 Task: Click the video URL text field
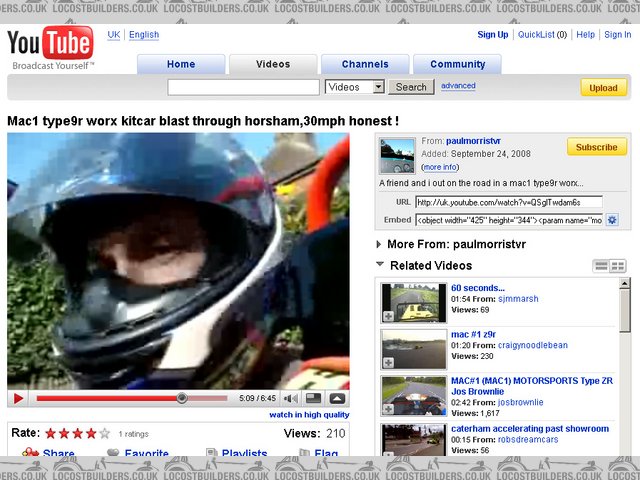tap(508, 202)
